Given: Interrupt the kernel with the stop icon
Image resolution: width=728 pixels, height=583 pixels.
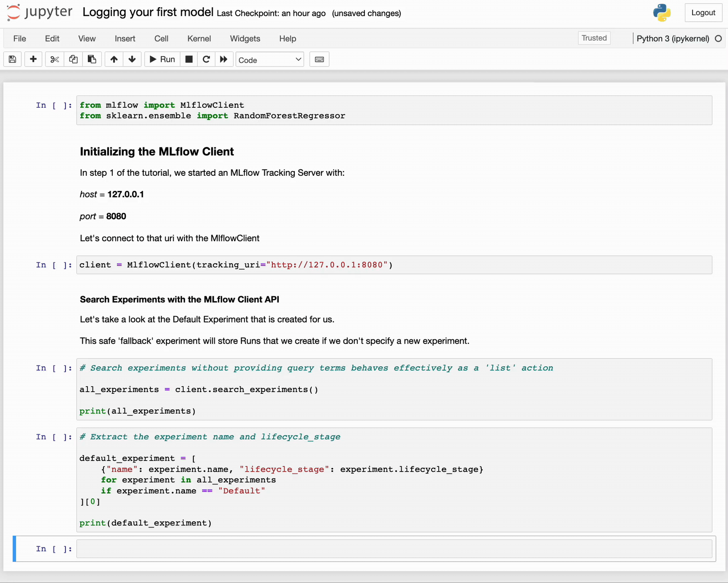Looking at the screenshot, I should 189,59.
